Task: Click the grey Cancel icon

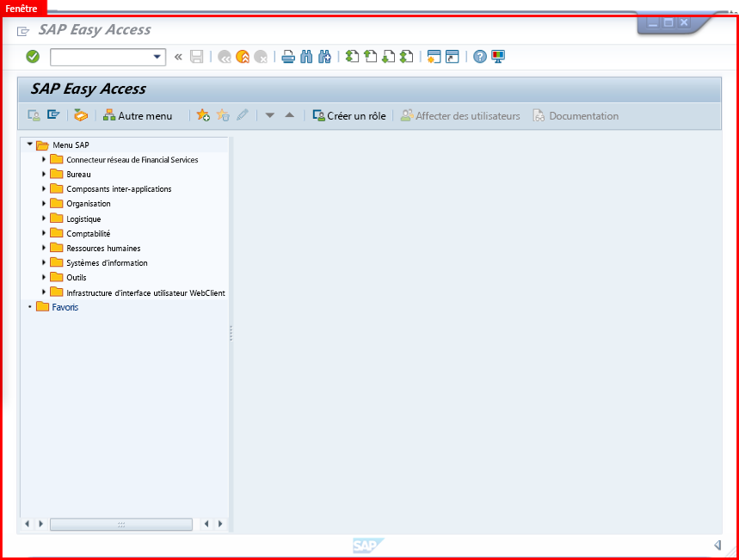Action: coord(261,57)
